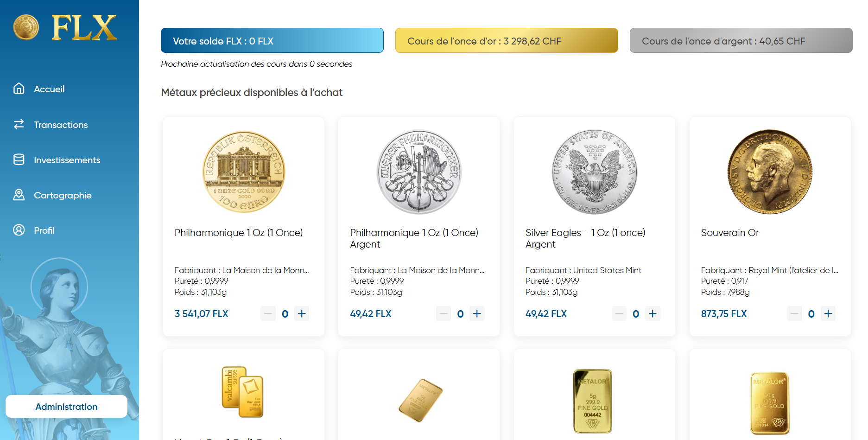Increase quantity of Philharmonique Argent coin
The height and width of the screenshot is (440, 868).
coord(477,314)
